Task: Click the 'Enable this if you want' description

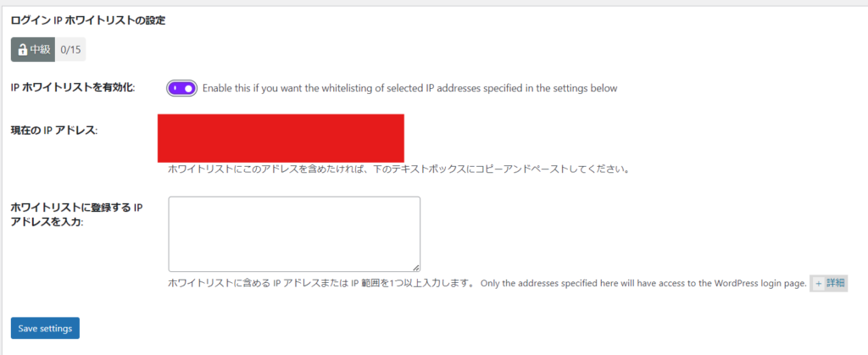Action: pos(409,88)
